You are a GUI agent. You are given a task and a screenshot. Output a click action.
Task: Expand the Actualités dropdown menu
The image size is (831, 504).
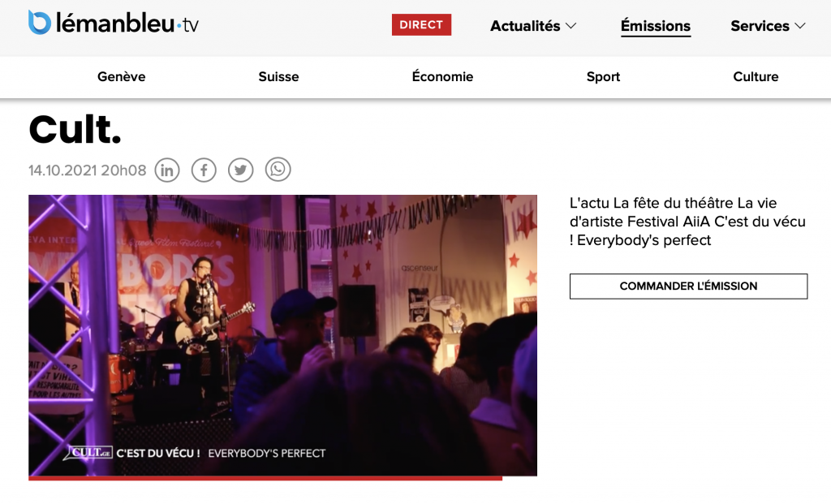click(x=532, y=26)
